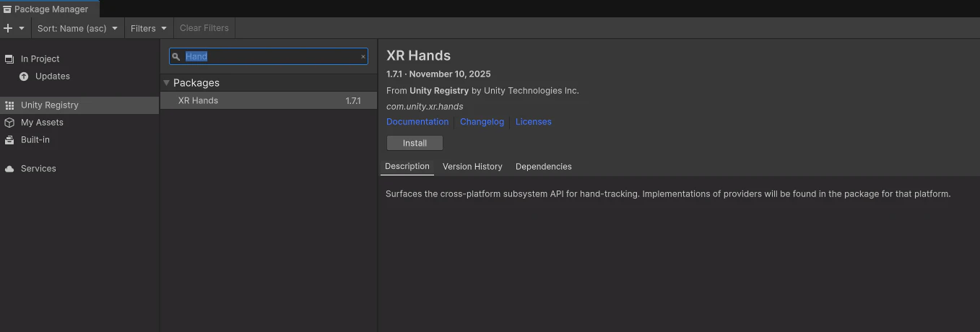Open the Sort: Name (asc) dropdown

point(77,28)
